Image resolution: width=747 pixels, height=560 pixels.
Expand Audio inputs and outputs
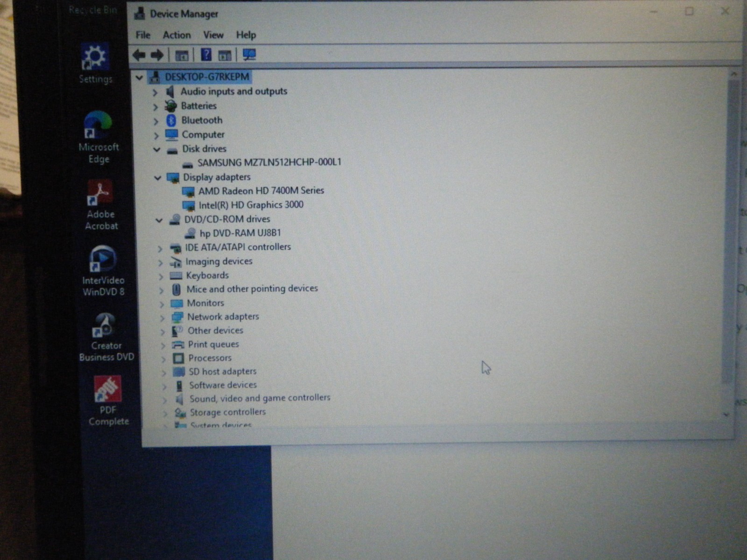coord(155,92)
